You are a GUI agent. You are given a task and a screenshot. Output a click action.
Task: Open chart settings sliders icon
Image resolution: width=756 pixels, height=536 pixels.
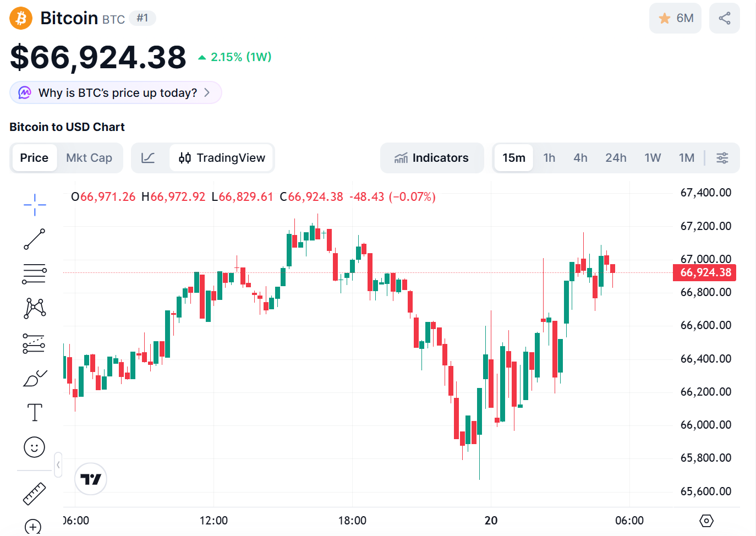point(722,158)
